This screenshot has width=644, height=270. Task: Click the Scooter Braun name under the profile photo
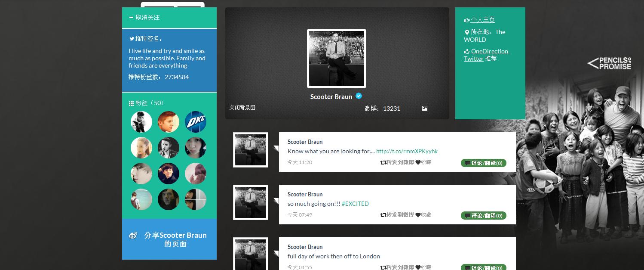point(331,96)
